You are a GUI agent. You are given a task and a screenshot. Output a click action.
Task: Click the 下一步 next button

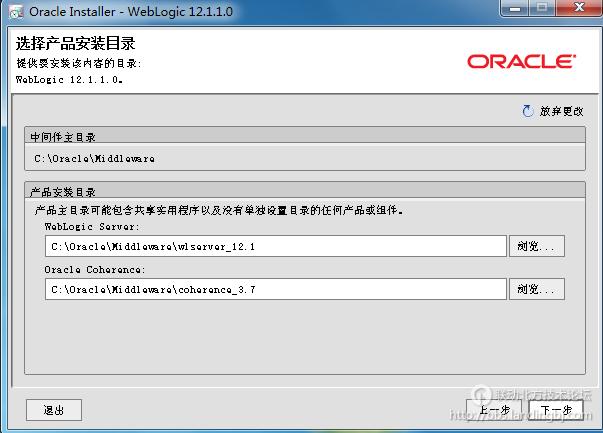tap(556, 410)
